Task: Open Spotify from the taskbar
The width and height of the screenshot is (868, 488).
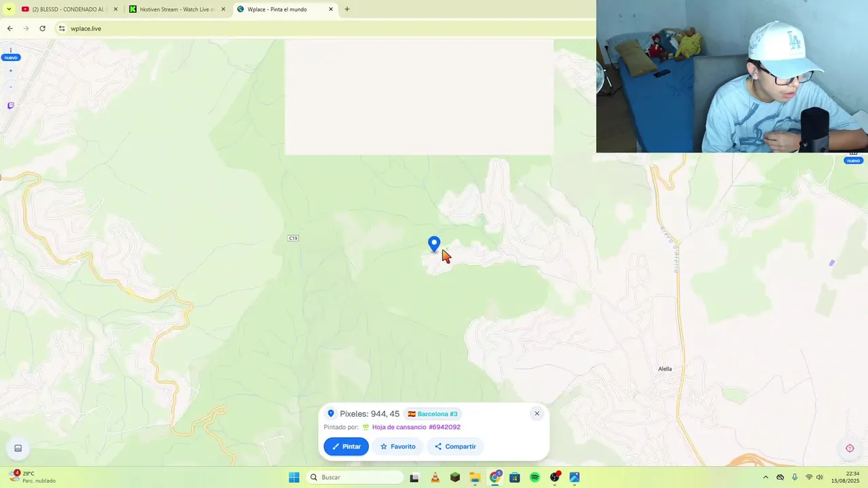Action: click(535, 478)
